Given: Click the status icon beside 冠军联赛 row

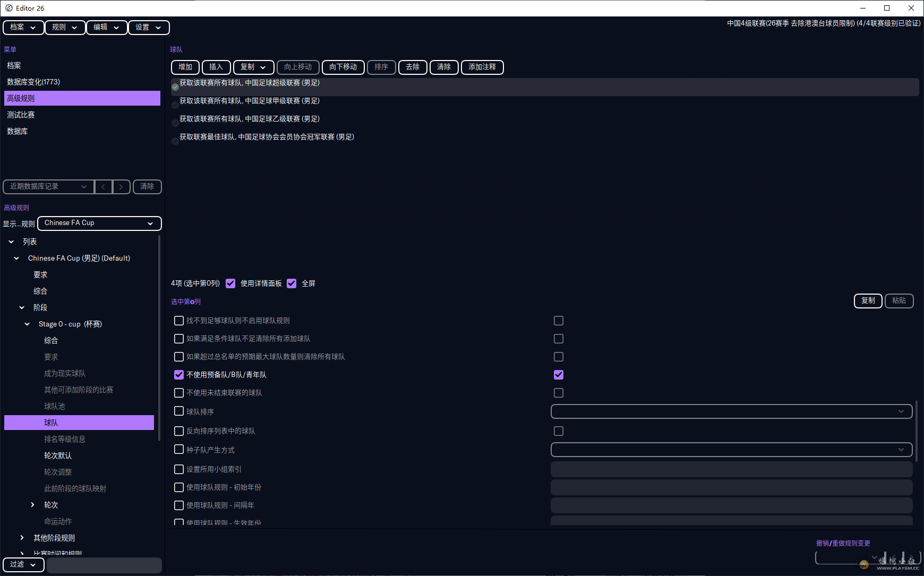Looking at the screenshot, I should pyautogui.click(x=175, y=141).
